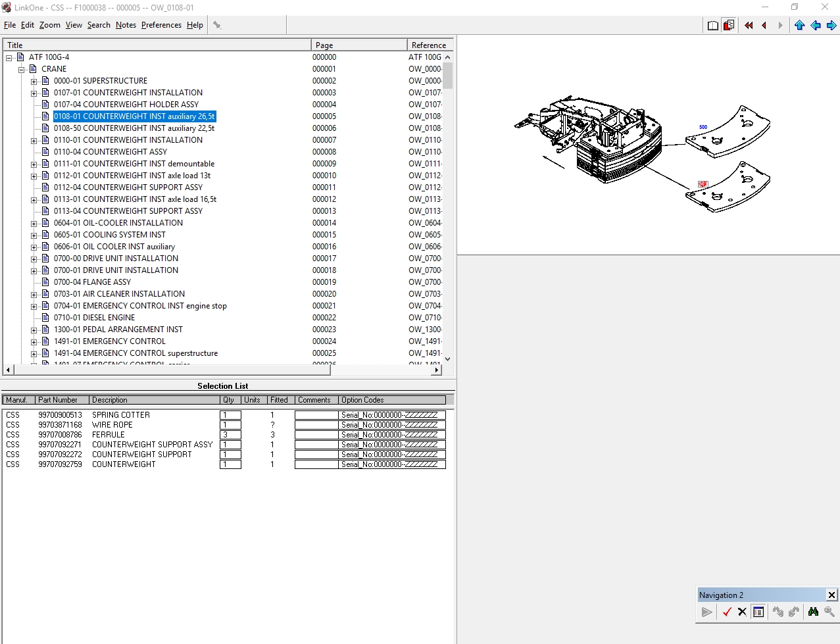Open the Preferences menu

tap(161, 25)
